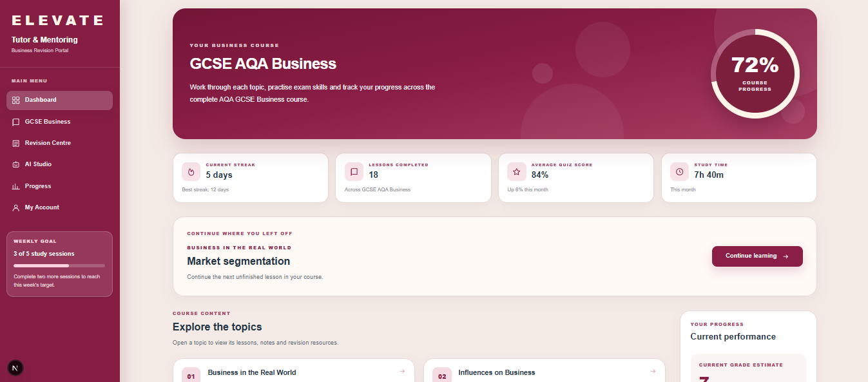
Task: Click the star icon on Average Quiz Score
Action: point(516,171)
